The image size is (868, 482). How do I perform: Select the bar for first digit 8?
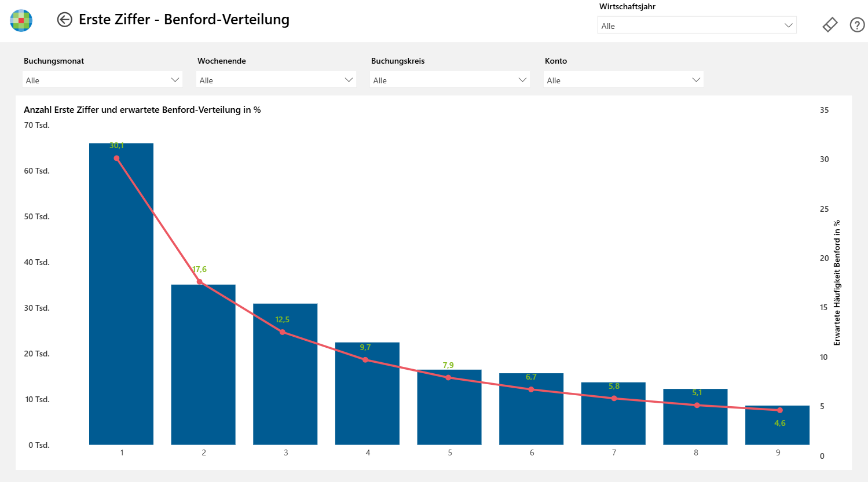coord(695,417)
